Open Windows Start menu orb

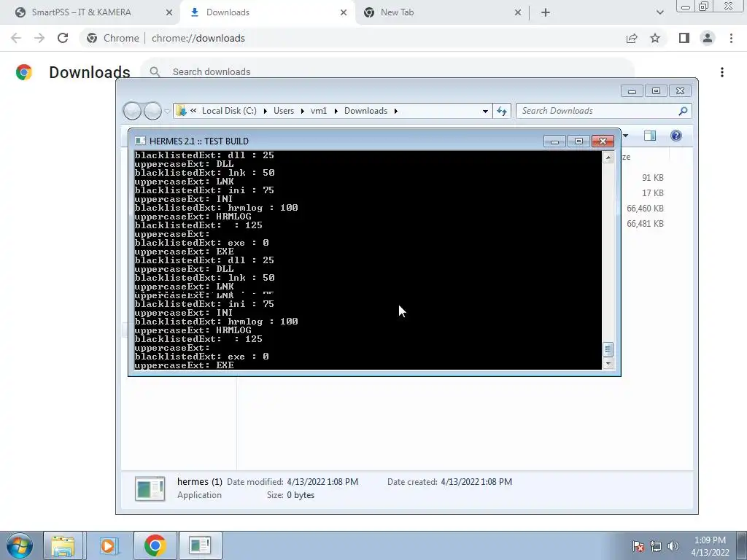tap(19, 545)
